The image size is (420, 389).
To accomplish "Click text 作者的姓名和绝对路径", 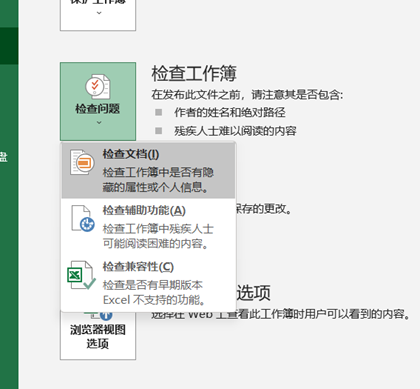I will pos(230,113).
